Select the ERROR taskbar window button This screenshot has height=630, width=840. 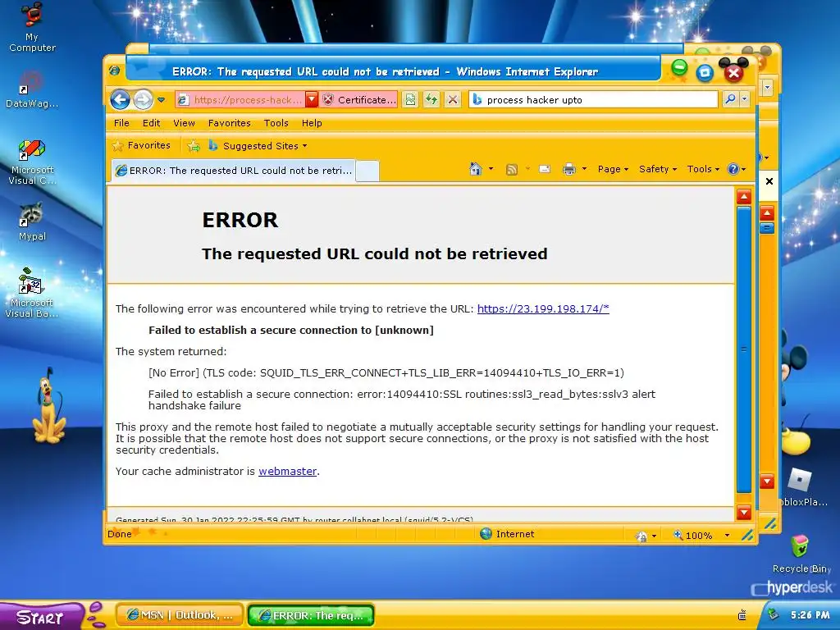click(x=311, y=615)
